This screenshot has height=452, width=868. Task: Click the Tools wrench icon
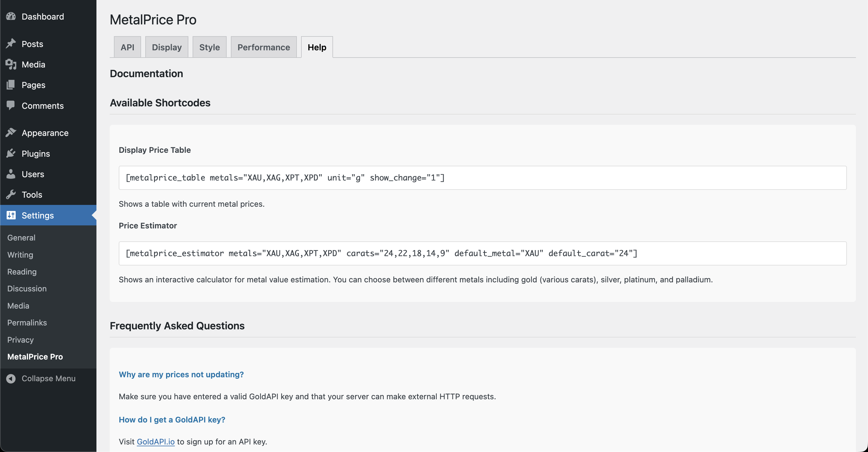point(11,195)
